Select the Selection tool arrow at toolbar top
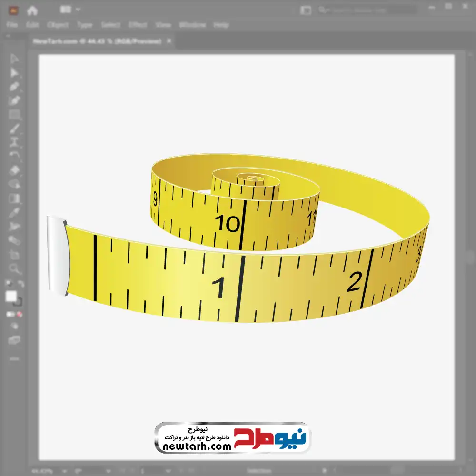Screen dimensions: 476x476 14,58
